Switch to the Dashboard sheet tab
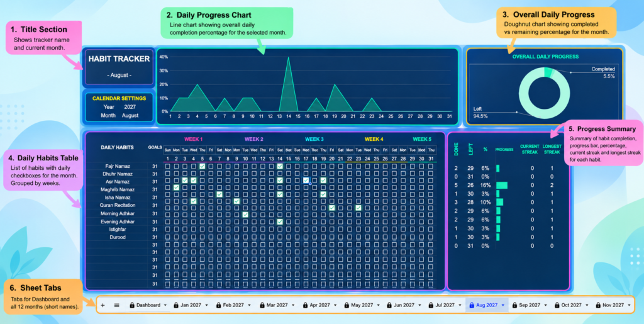 (x=148, y=305)
